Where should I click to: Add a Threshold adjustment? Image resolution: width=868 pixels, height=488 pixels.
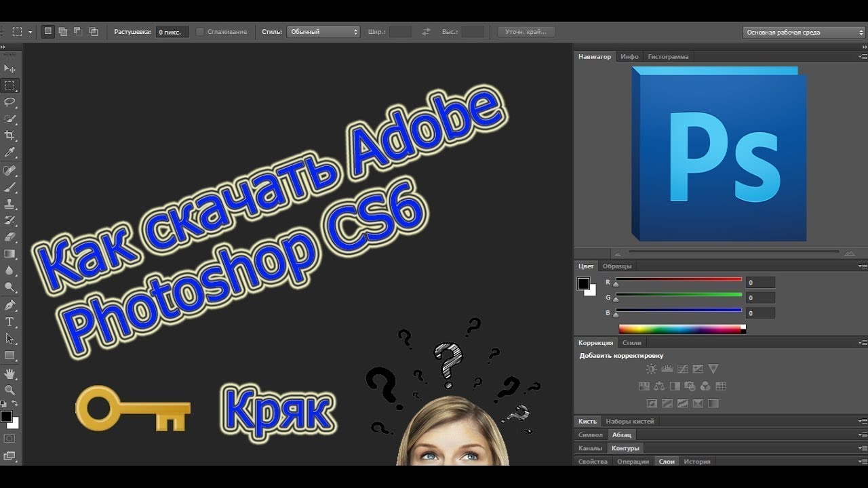click(682, 403)
